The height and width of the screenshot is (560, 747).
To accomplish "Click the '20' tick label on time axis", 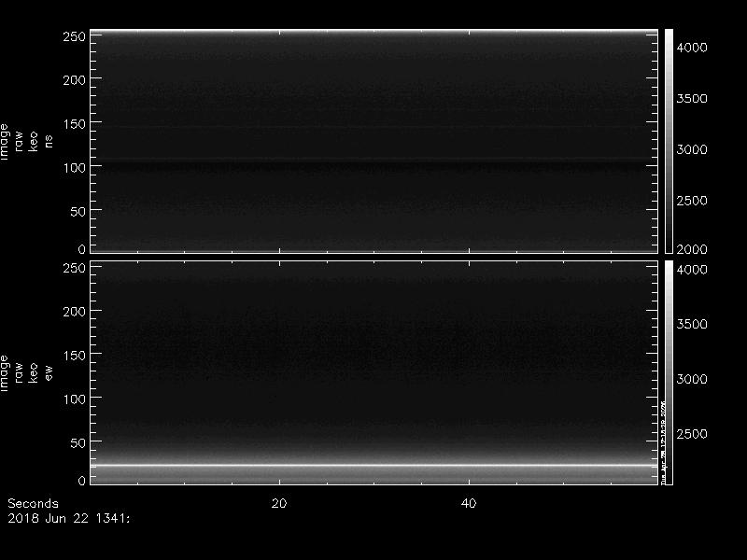I will [279, 503].
